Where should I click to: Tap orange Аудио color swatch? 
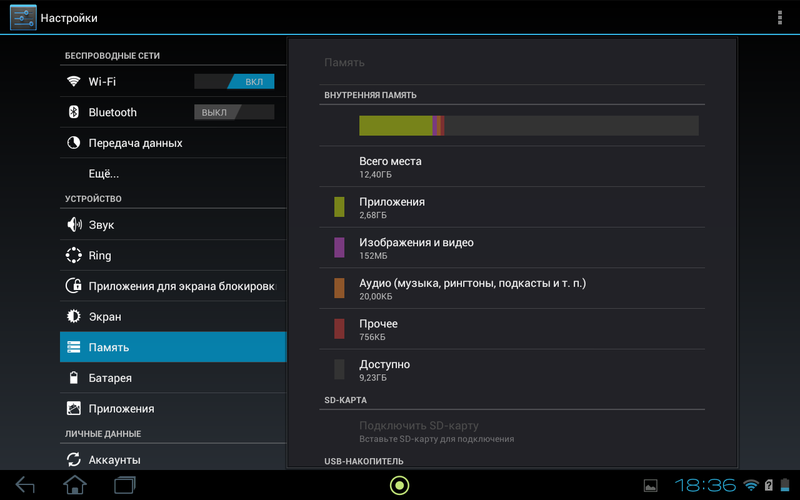339,288
